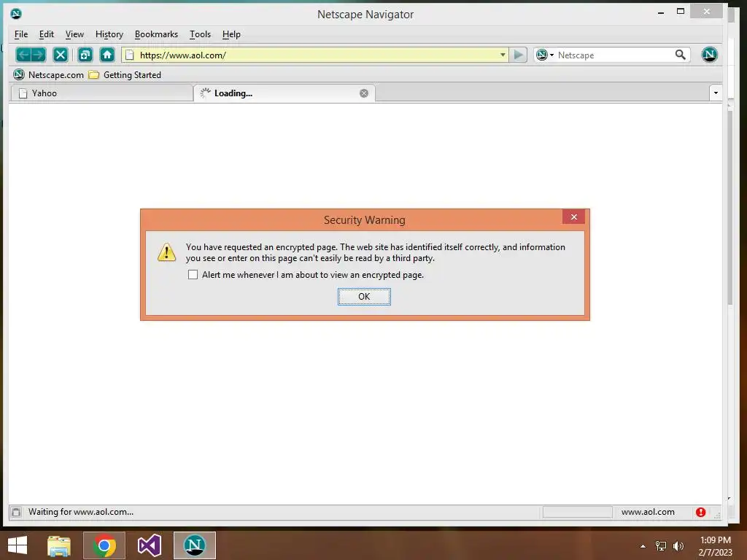Open the File menu
This screenshot has width=747, height=560.
(x=21, y=34)
